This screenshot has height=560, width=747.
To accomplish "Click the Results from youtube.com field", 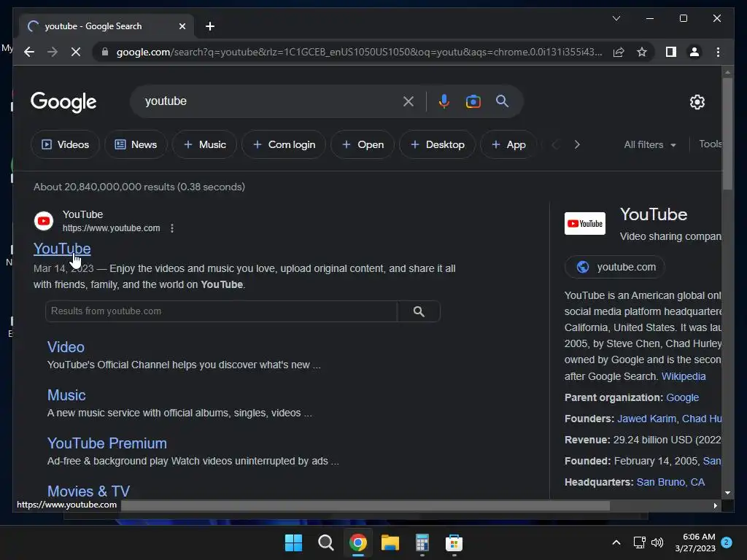I will pos(221,311).
